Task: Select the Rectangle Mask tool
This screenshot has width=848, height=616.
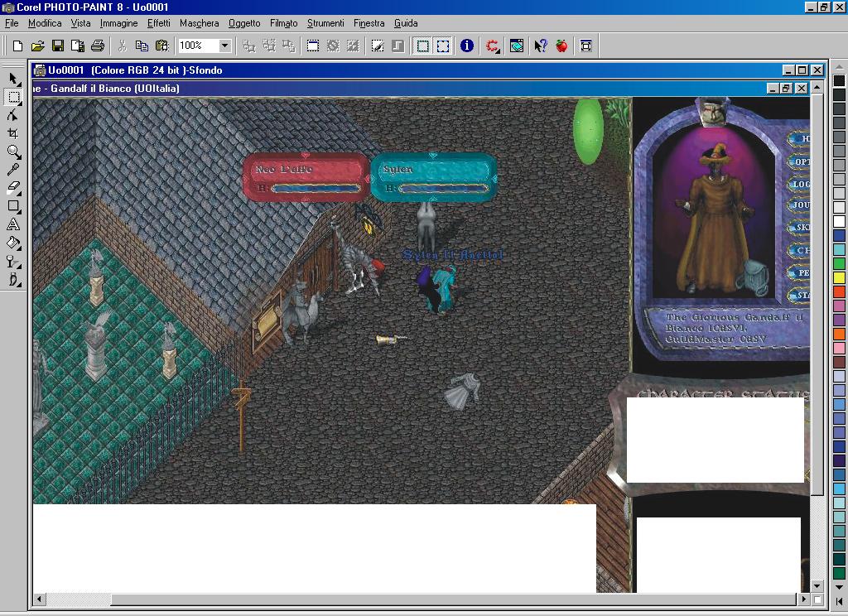Action: pos(13,98)
